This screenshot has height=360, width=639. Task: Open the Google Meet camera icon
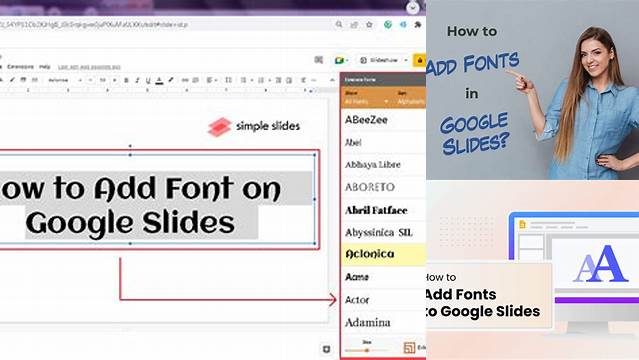(340, 60)
